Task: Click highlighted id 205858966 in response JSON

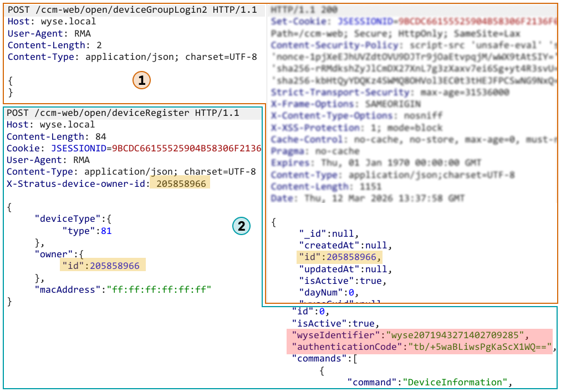Action: pyautogui.click(x=340, y=257)
